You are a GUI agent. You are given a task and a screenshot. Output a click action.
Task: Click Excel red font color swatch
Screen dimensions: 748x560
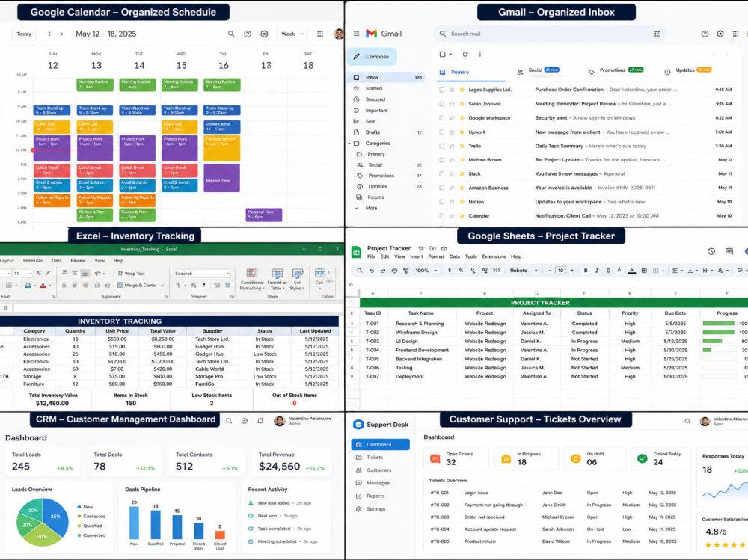coord(43,286)
